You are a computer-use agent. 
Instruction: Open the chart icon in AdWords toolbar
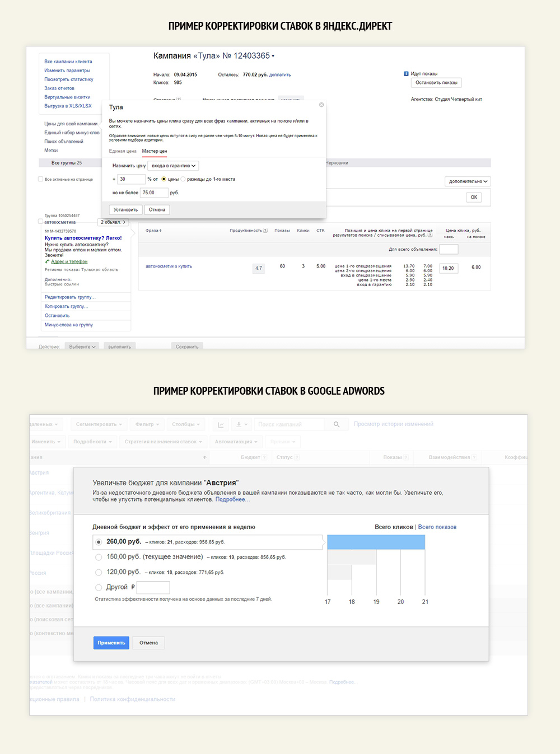point(221,424)
